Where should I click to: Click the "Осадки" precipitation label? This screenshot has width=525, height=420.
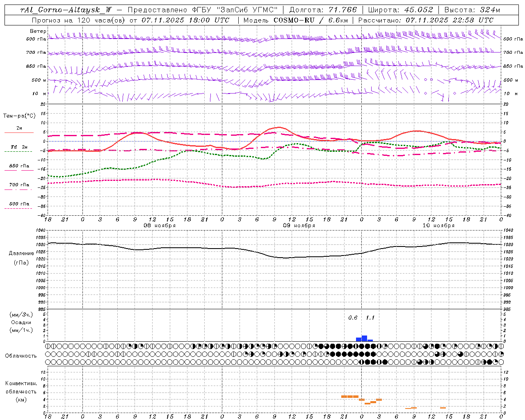point(21,322)
